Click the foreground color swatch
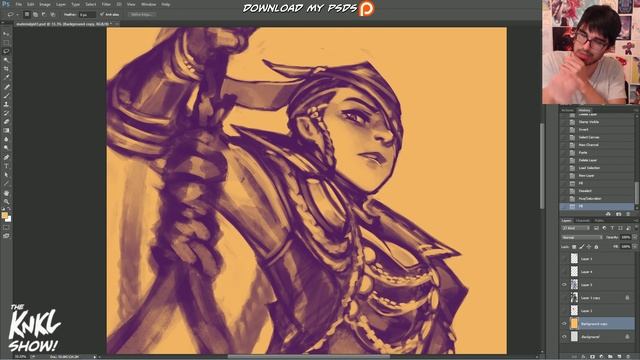This screenshot has width=640, height=360. point(4,215)
